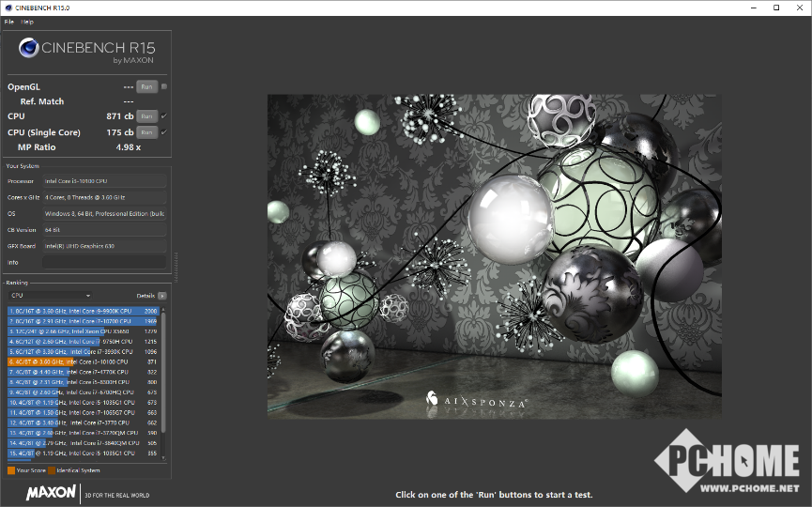Click the MP Ratio 4.98 x value
The width and height of the screenshot is (812, 507).
(x=129, y=147)
